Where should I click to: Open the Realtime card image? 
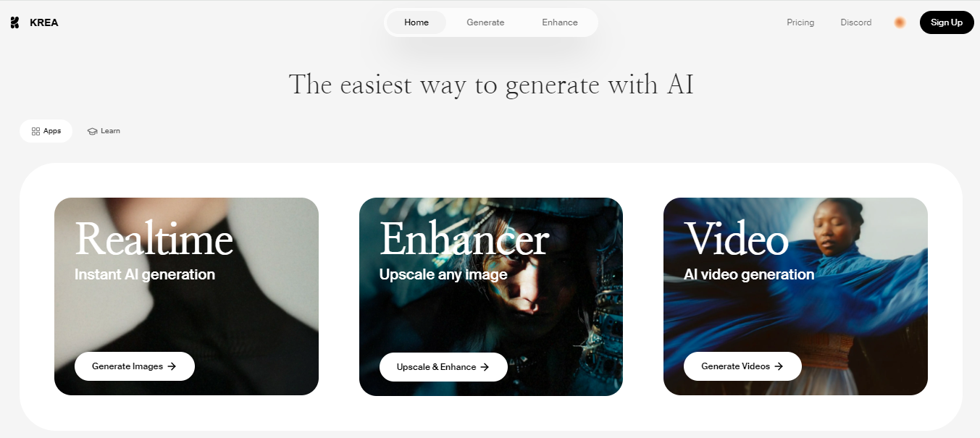pos(186,297)
